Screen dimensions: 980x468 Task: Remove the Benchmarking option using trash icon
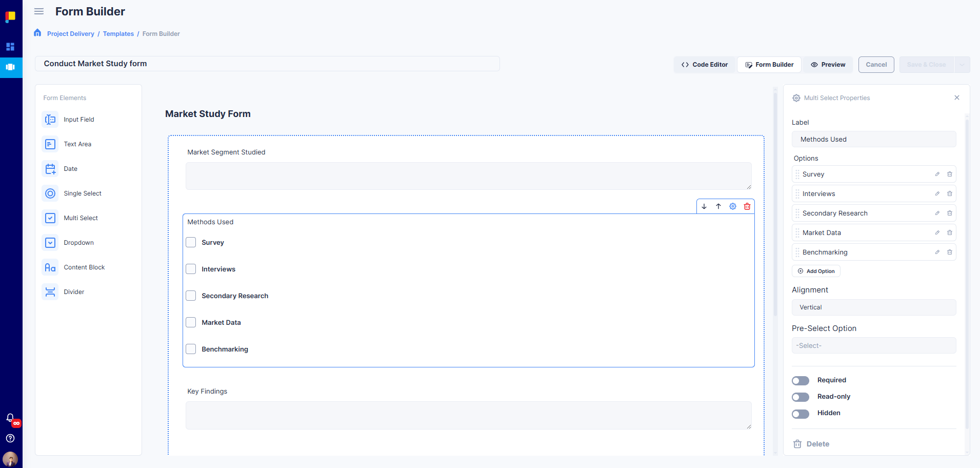point(950,252)
